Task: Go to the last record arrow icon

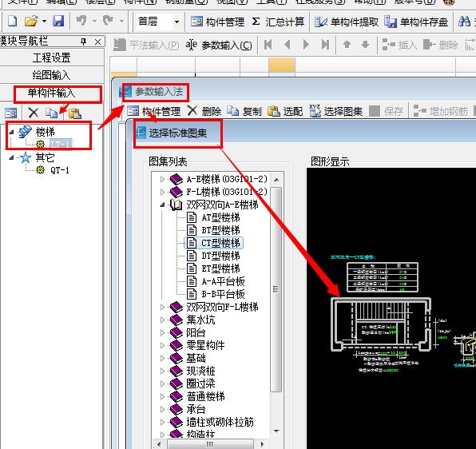Action: coord(325,45)
